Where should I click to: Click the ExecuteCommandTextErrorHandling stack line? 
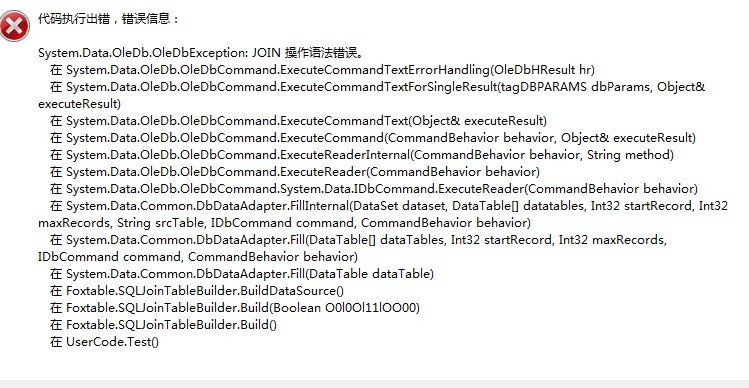322,70
